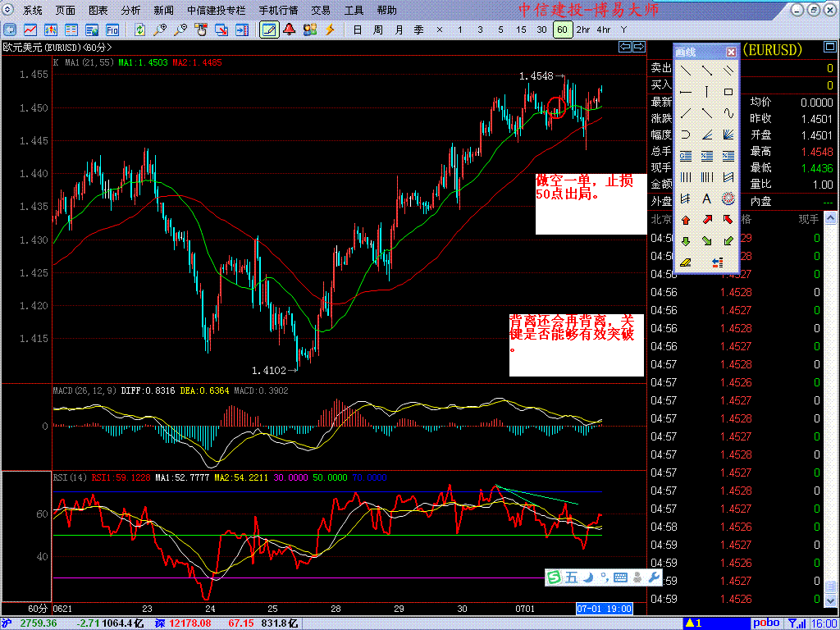This screenshot has width=840, height=630.
Task: Switch to the monthly 月 period
Action: (399, 30)
